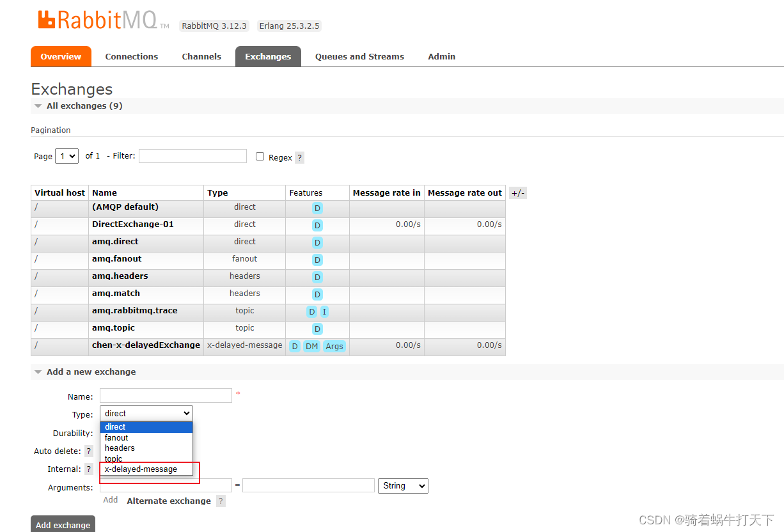This screenshot has width=784, height=532.
Task: Switch to the Channels tab
Action: coord(201,56)
